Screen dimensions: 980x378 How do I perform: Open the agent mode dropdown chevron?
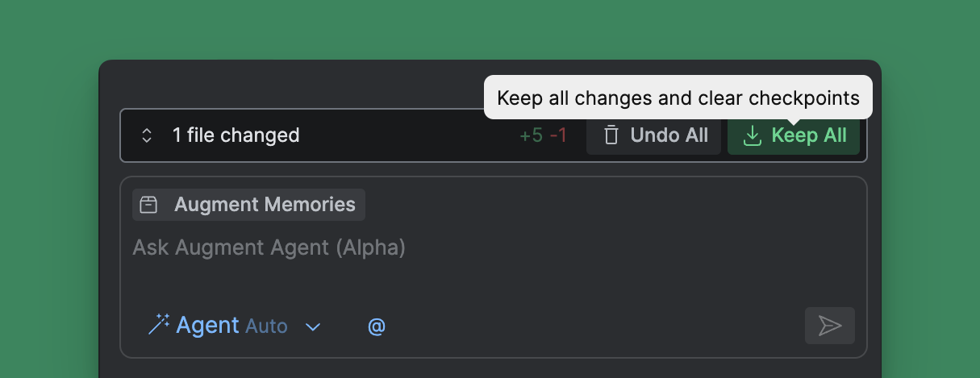(x=313, y=326)
